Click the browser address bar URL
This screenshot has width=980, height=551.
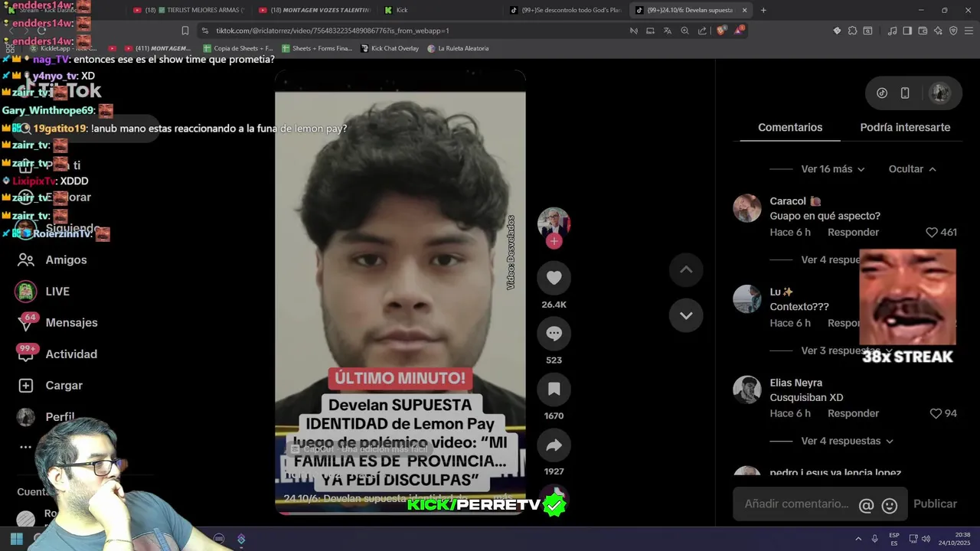point(332,31)
